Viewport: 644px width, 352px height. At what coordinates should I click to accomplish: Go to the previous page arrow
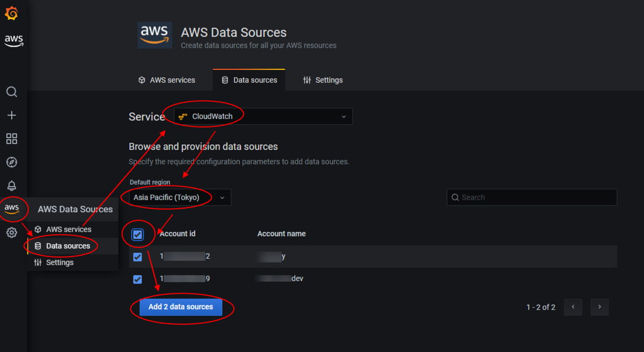[x=573, y=307]
